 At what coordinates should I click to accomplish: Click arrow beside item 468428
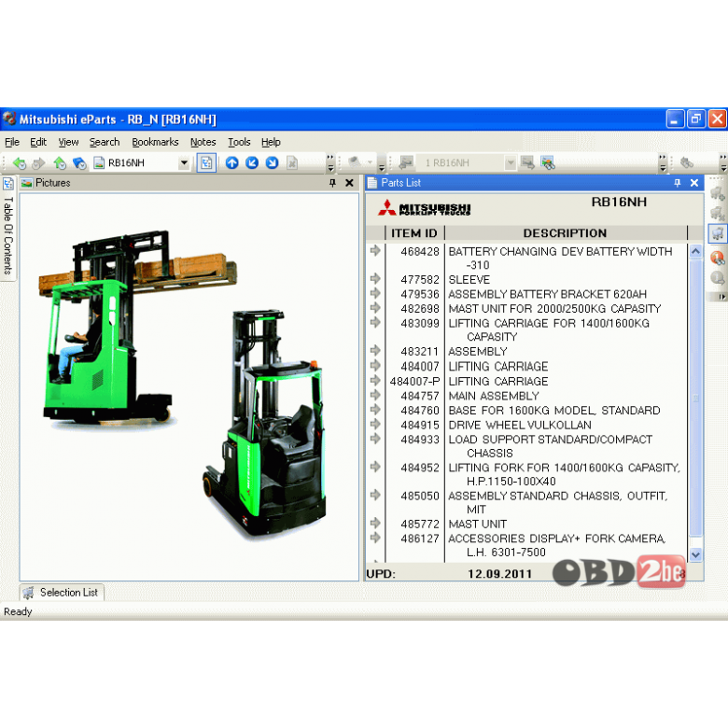click(375, 251)
